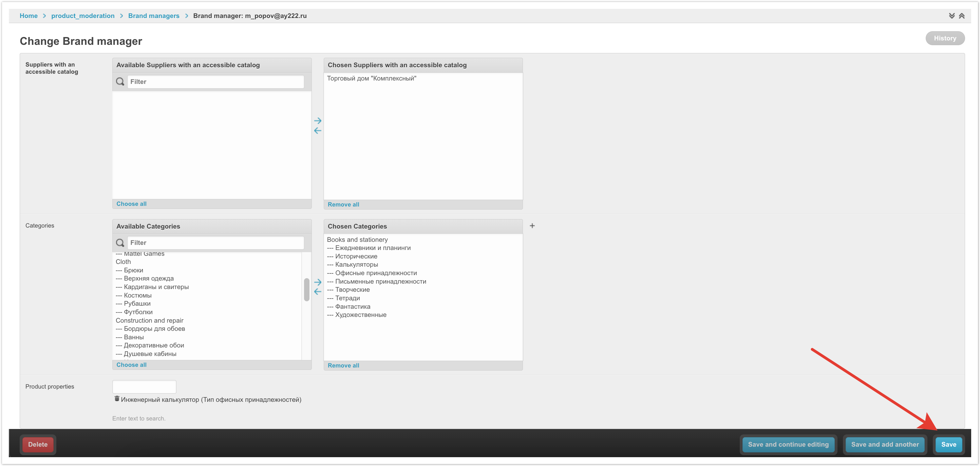This screenshot has height=466, width=980.
Task: Click the double-chevron down expand icon
Action: [951, 16]
